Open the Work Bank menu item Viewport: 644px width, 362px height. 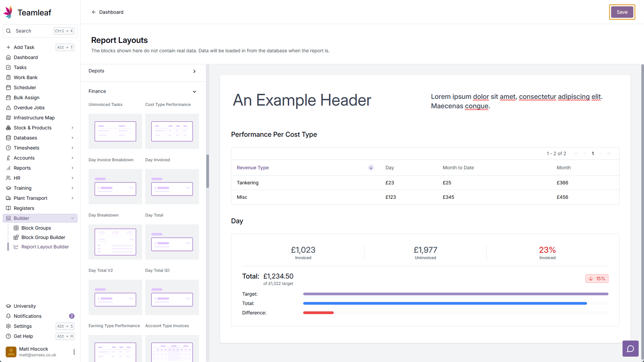25,77
